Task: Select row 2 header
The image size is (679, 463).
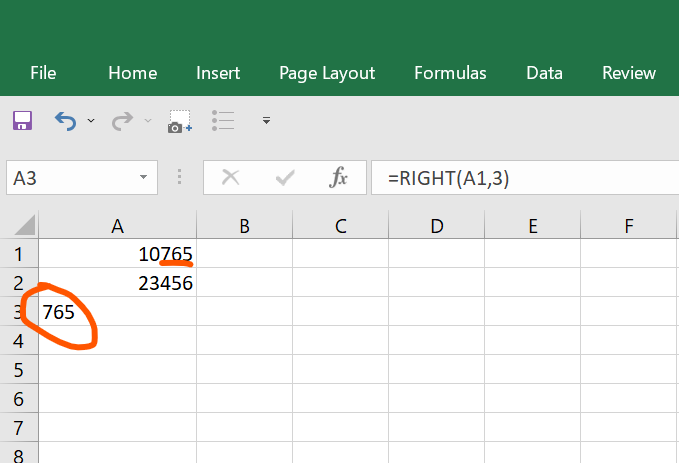Action: 19,283
